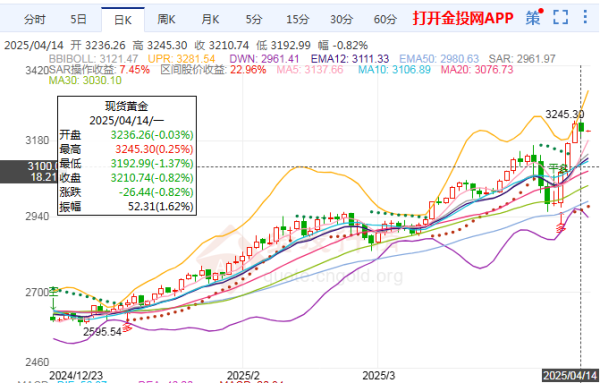
Task: Switch to the 5分 tab
Action: coord(254,19)
